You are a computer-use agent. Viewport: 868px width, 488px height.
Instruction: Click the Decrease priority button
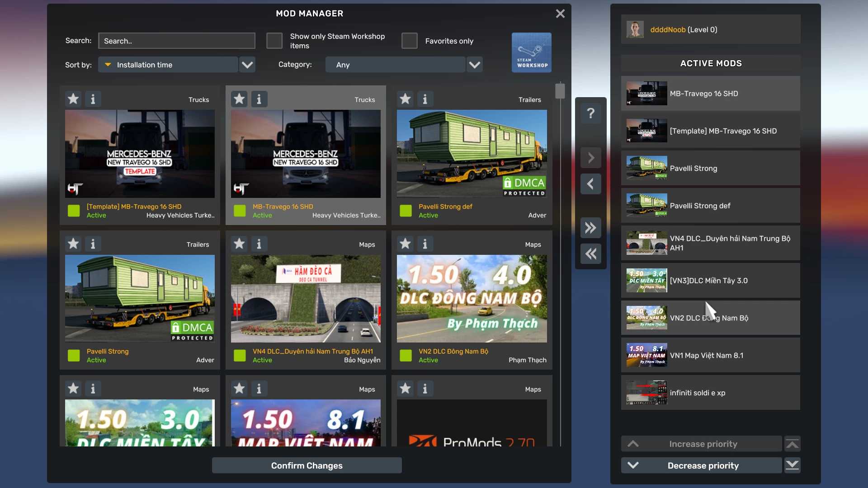702,465
